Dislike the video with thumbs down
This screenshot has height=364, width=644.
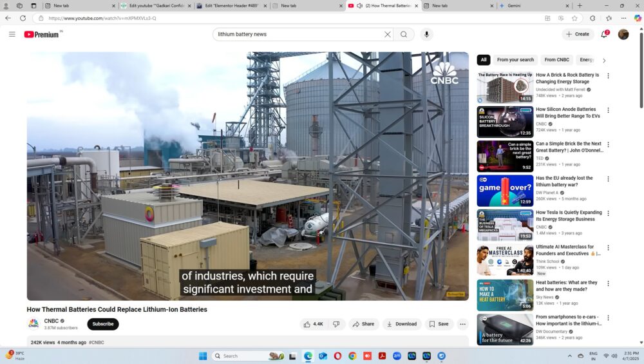tap(336, 324)
